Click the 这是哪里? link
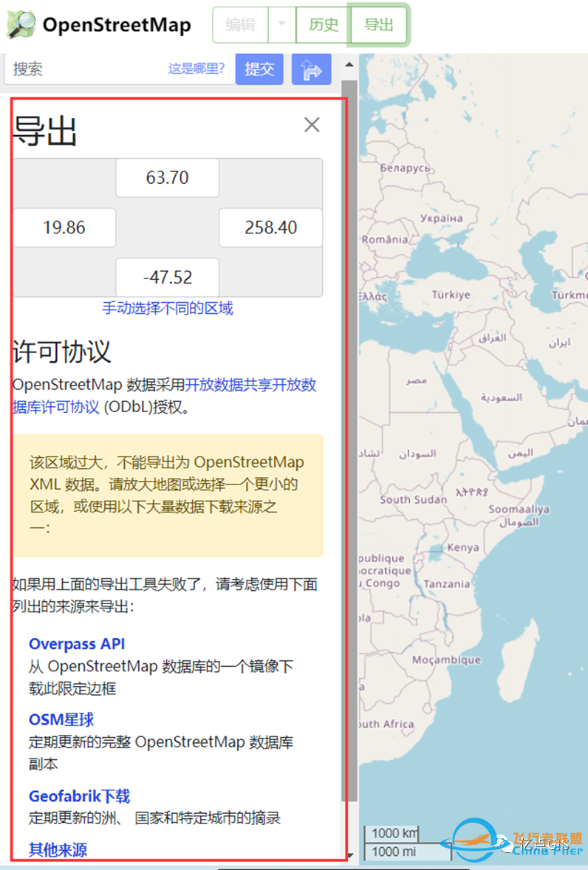 coord(196,69)
